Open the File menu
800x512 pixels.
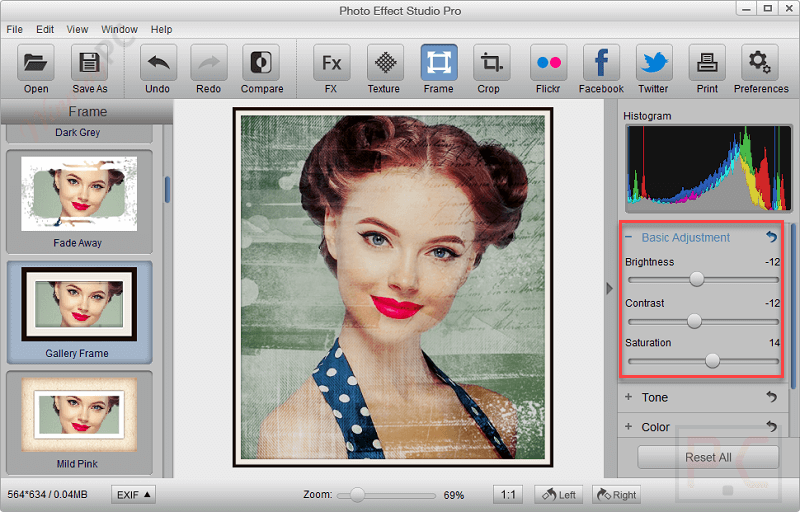15,30
